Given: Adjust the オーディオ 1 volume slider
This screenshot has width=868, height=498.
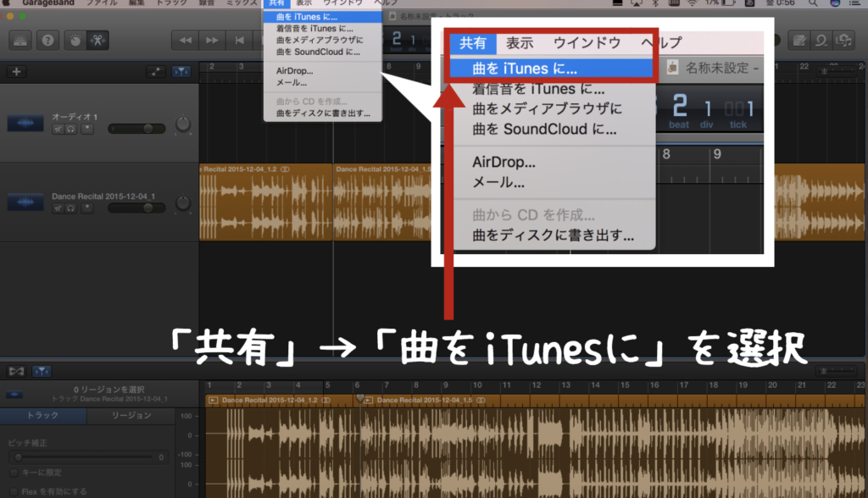Looking at the screenshot, I should coord(136,129).
